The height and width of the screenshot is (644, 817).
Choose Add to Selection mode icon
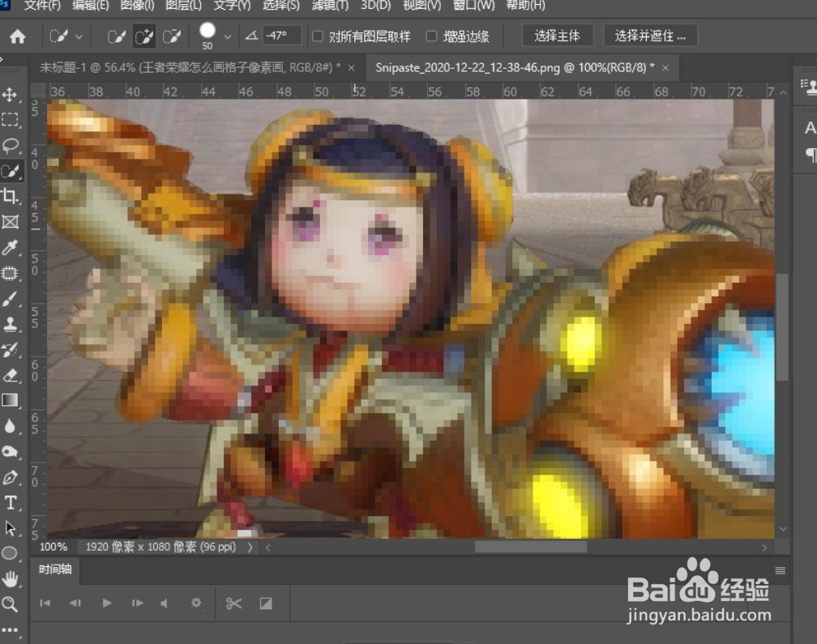click(x=143, y=36)
